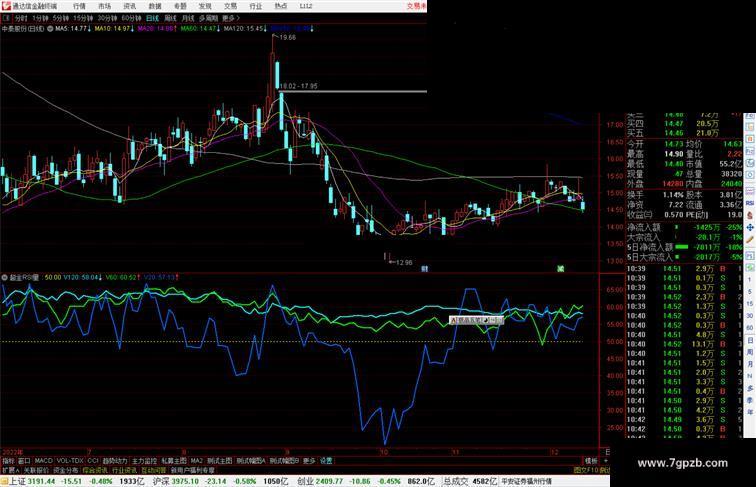The width and height of the screenshot is (756, 487).
Task: Open 更多 indicator list at bottom
Action: (309, 461)
